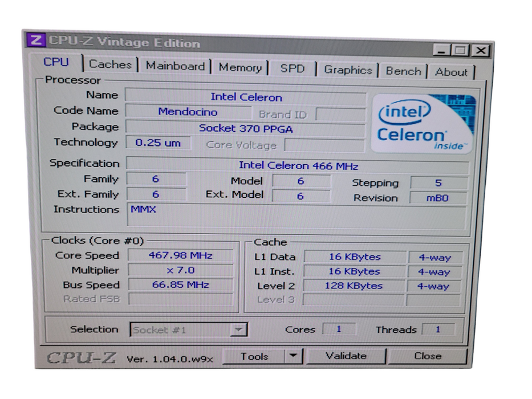Click the Level 2 '4-way' value

tap(433, 286)
